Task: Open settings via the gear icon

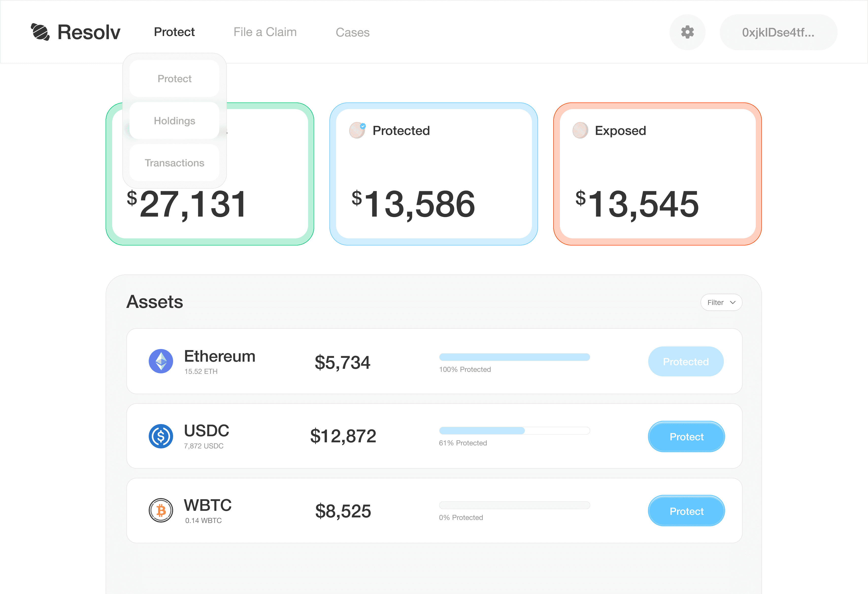Action: 687,32
